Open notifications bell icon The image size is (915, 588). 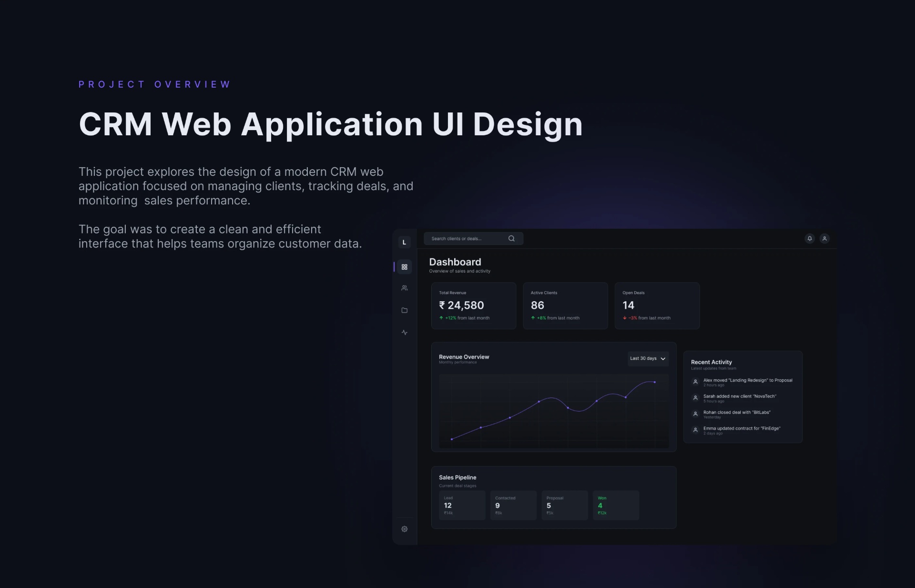tap(810, 238)
